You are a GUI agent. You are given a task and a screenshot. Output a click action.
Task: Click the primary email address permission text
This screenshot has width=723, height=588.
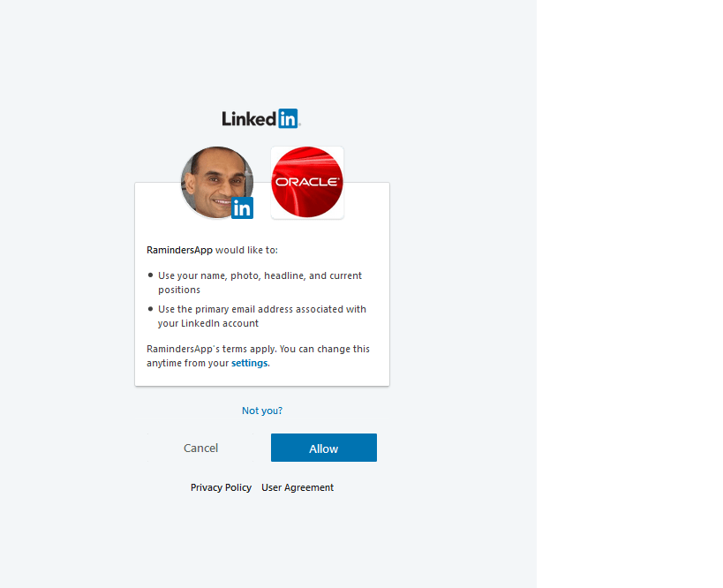(x=262, y=316)
